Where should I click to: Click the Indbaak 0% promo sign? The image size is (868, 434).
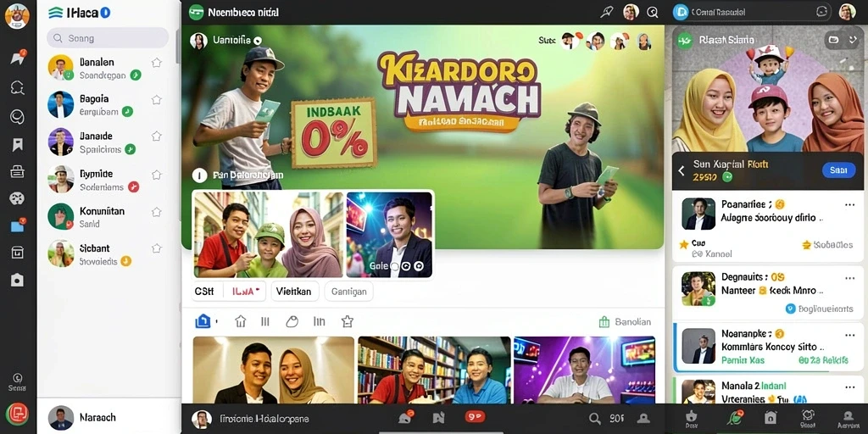pos(332,131)
